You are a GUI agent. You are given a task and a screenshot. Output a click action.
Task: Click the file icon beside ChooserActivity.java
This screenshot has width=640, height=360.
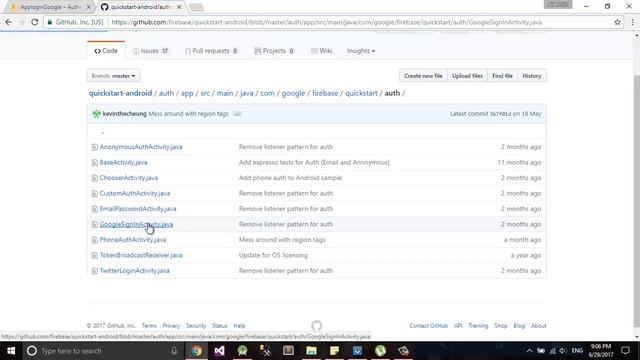click(x=95, y=178)
